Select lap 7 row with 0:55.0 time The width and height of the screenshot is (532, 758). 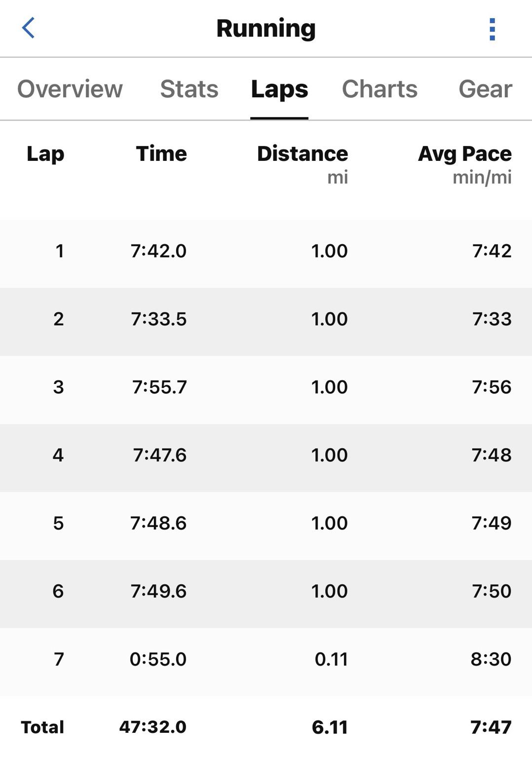pos(266,660)
